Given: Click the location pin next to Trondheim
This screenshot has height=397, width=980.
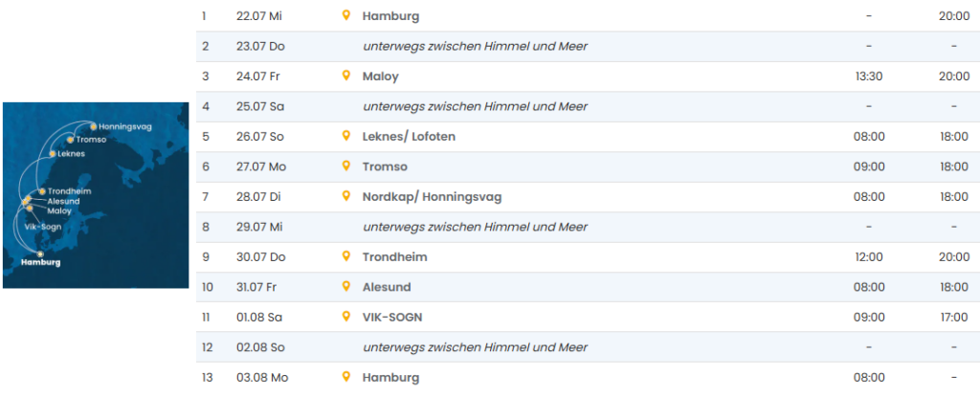Looking at the screenshot, I should 346,256.
